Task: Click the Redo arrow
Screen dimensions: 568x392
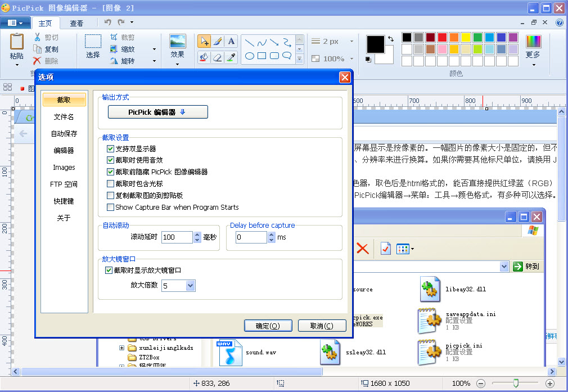Action: point(121,22)
